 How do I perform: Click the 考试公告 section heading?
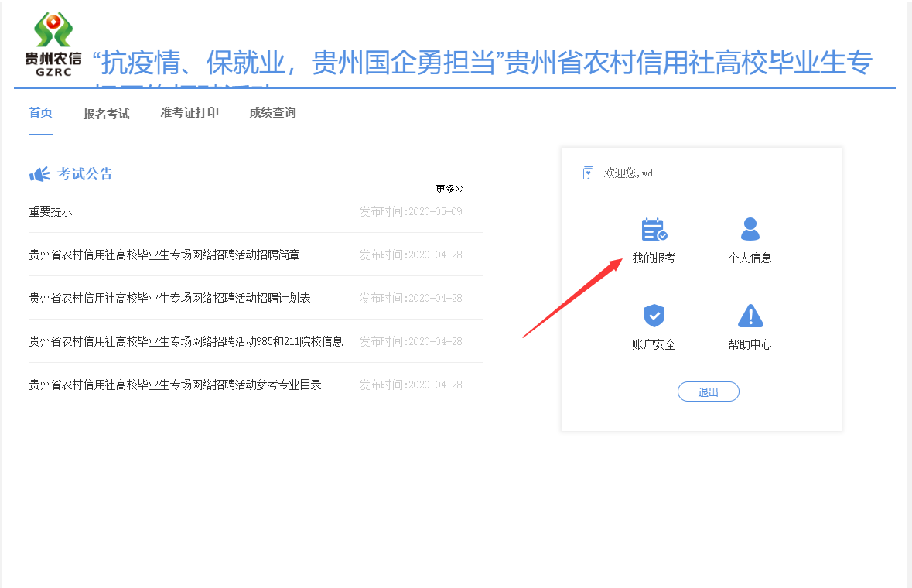pos(85,174)
